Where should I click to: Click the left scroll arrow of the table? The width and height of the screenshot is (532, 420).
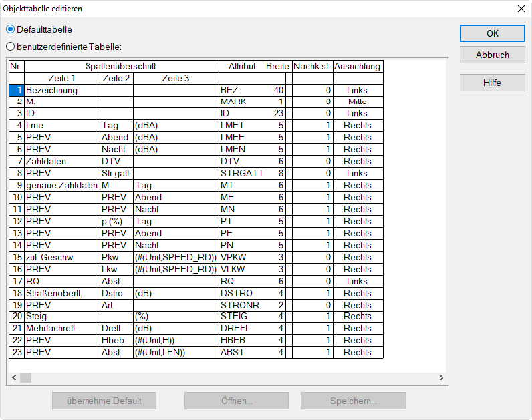[x=14, y=377]
